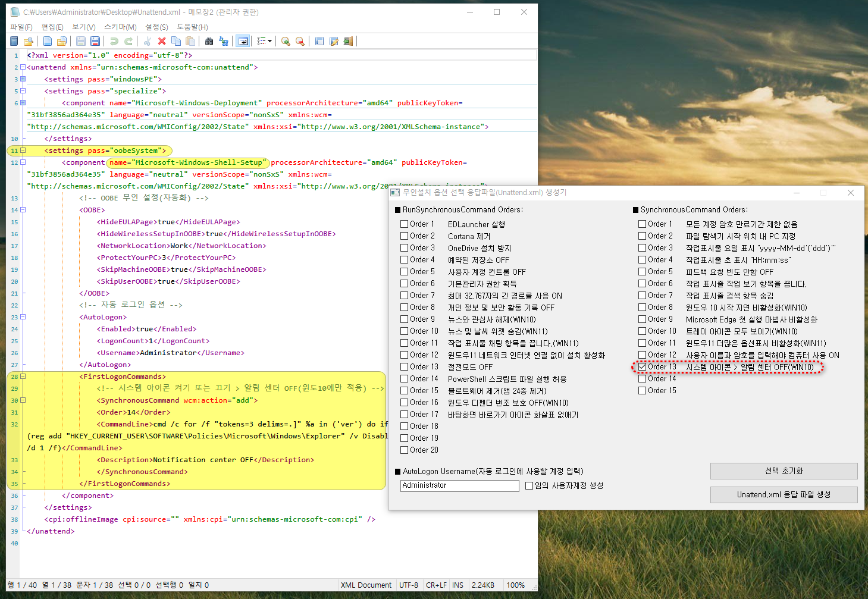Click CR+LF line ending indicator
868x599 pixels.
436,585
